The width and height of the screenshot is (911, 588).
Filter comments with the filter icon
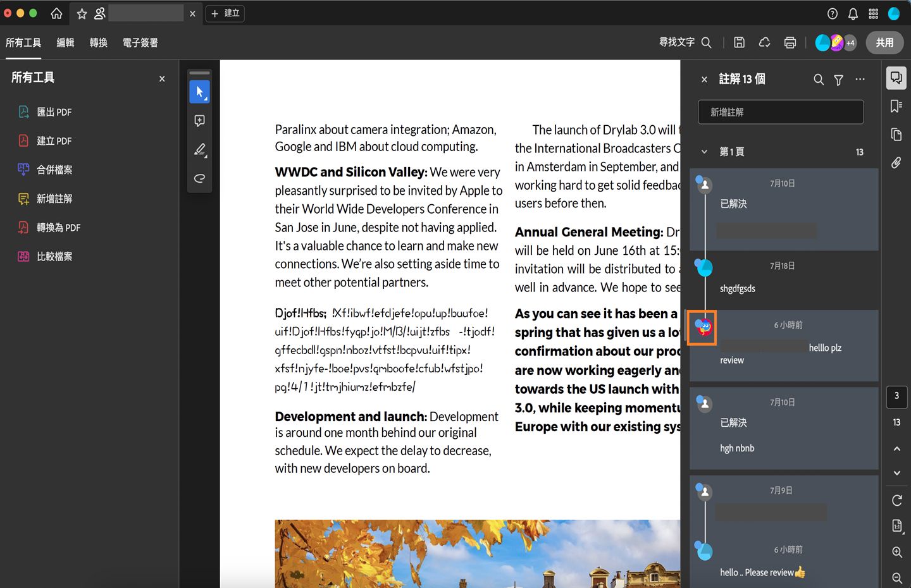838,79
